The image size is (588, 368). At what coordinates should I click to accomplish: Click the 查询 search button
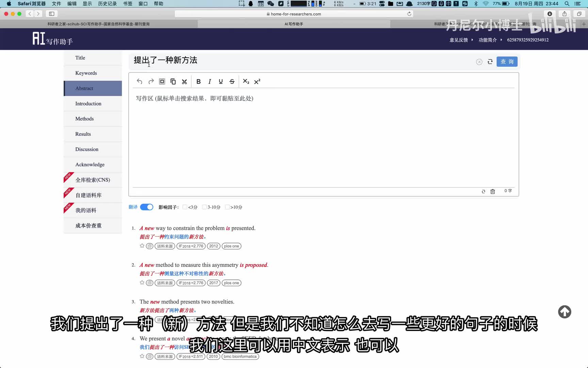coord(507,62)
